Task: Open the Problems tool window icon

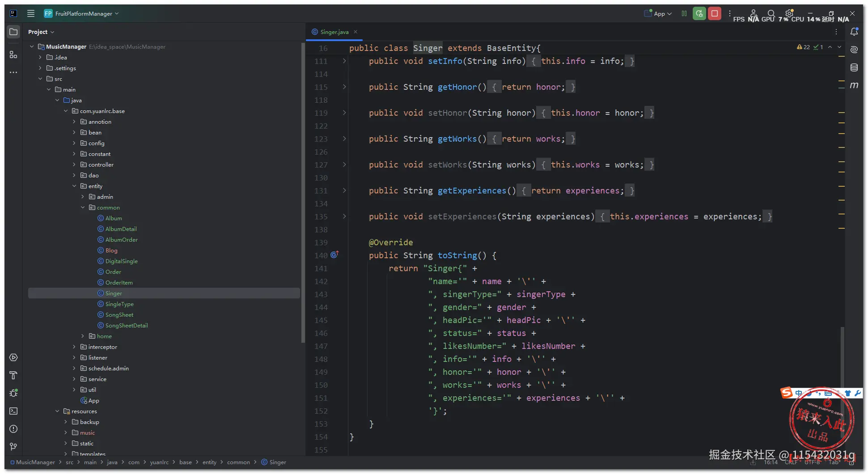Action: pyautogui.click(x=13, y=429)
